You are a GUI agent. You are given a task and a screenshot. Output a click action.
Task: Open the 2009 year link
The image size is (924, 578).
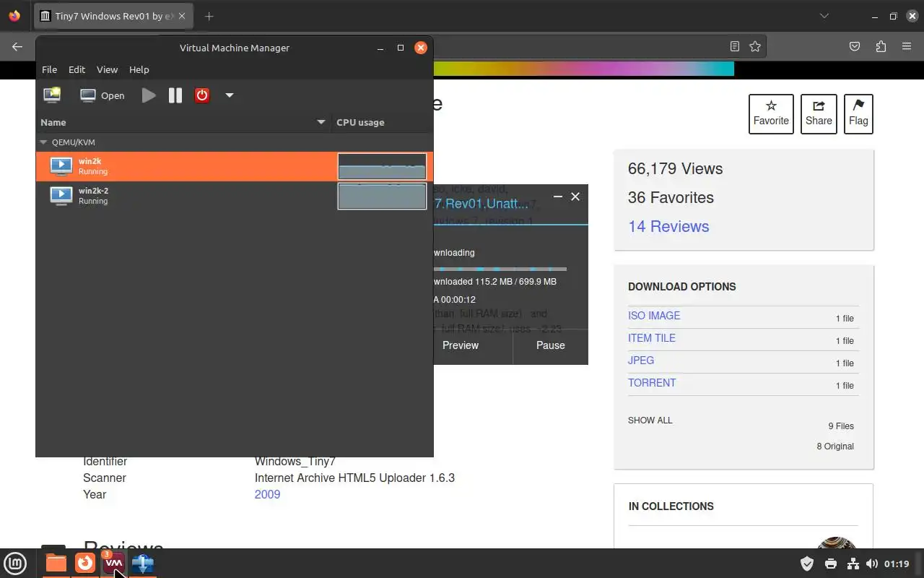point(267,494)
